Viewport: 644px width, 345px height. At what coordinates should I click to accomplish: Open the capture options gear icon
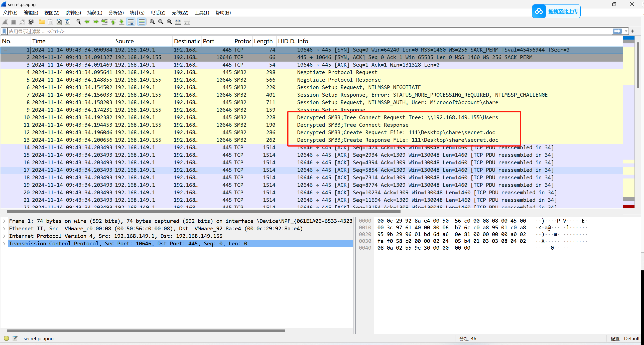(x=31, y=22)
